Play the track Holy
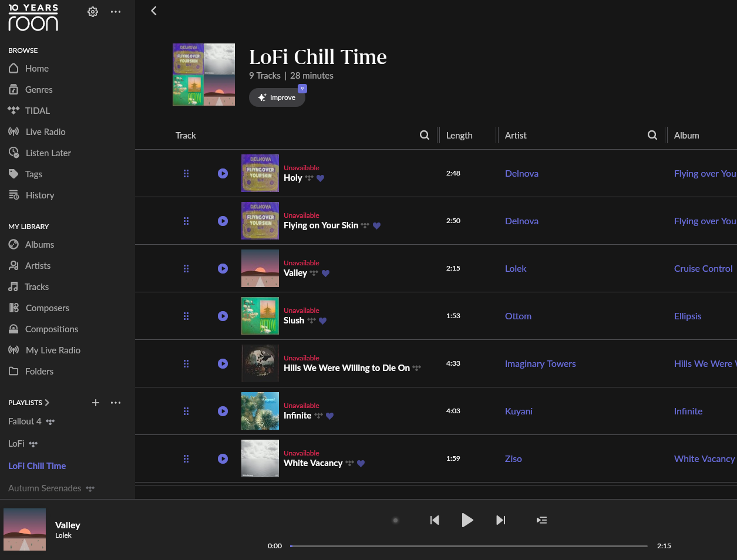737x560 pixels. [x=223, y=173]
